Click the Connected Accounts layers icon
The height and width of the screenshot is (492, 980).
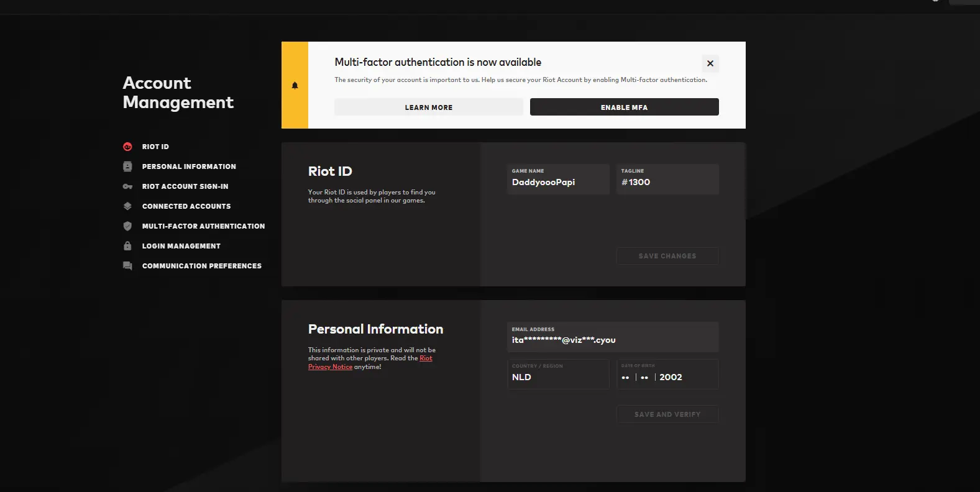tap(127, 206)
